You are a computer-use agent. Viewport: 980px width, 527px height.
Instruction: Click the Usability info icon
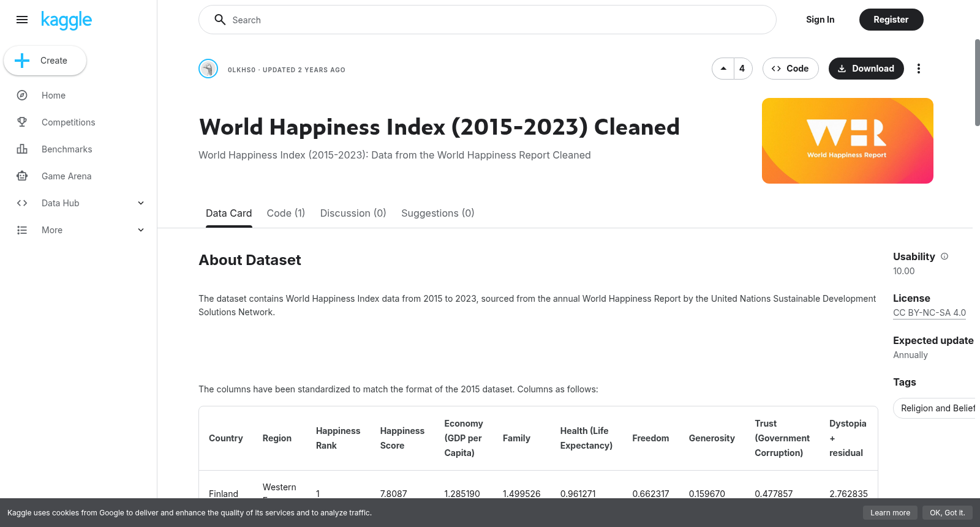tap(944, 256)
